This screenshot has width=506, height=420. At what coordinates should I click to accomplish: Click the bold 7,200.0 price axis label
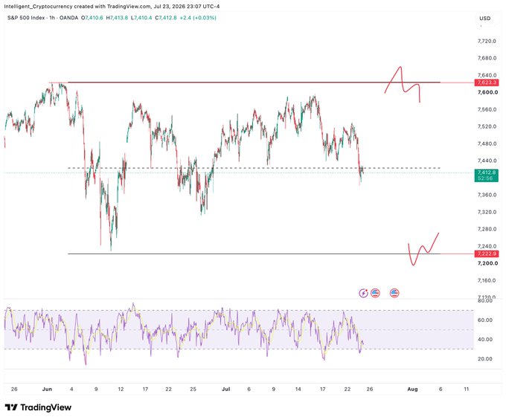tap(487, 263)
